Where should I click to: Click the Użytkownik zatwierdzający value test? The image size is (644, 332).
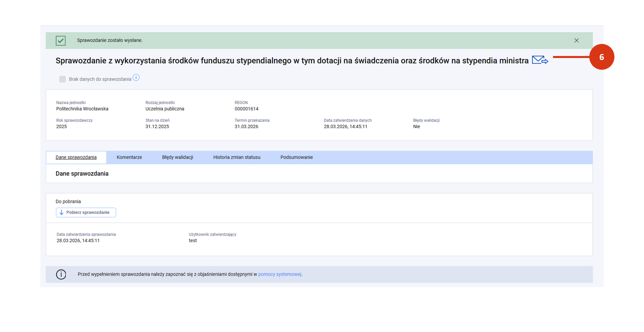coord(193,241)
